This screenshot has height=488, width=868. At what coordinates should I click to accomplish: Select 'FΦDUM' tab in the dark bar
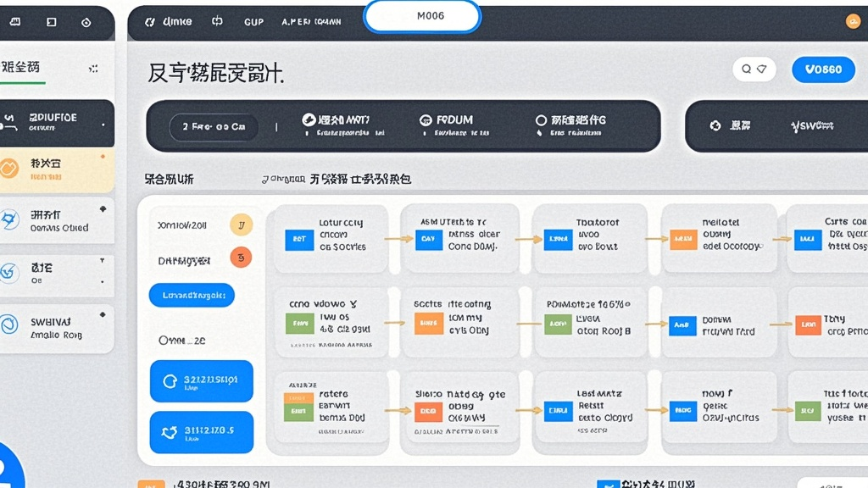pos(454,120)
